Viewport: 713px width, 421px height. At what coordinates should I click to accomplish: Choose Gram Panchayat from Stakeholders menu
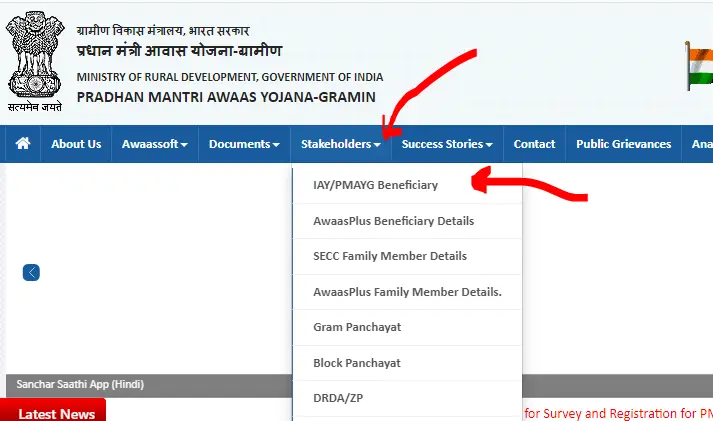coord(407,327)
